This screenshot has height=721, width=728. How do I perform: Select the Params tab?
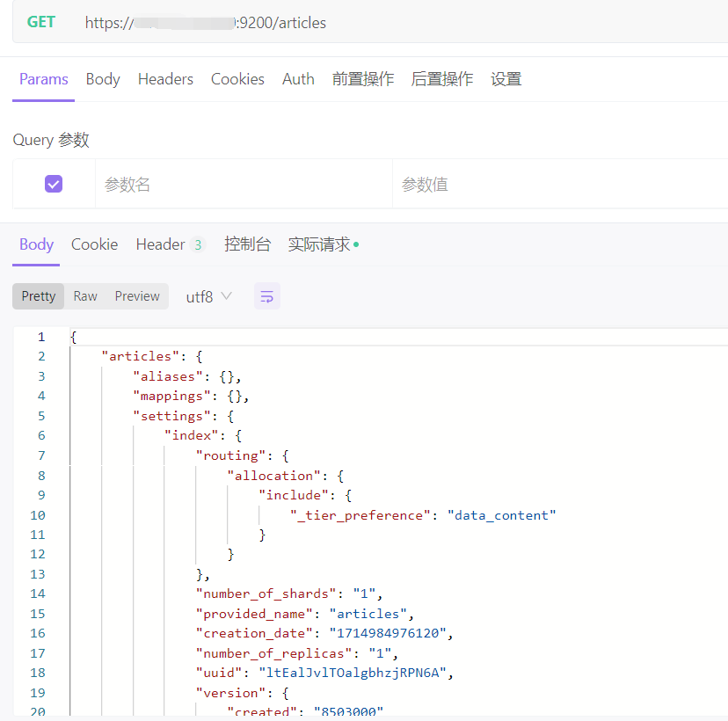[44, 79]
